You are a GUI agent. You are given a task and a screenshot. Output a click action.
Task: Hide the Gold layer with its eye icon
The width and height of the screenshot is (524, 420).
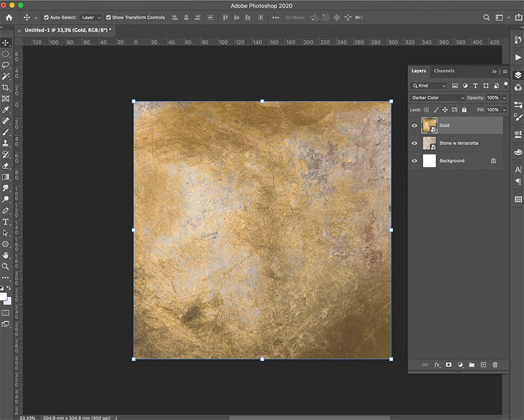click(414, 125)
